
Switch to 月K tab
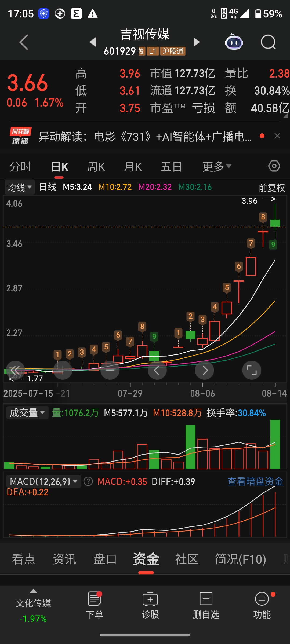pyautogui.click(x=133, y=166)
